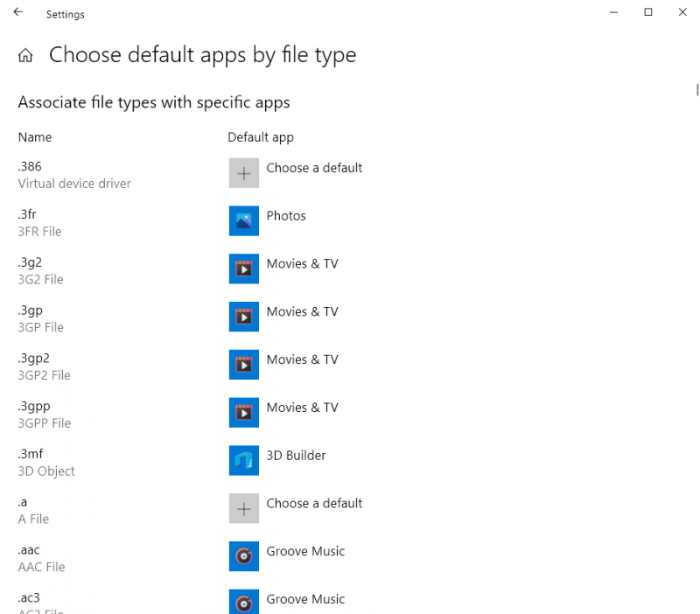Minimize the Settings window

(614, 12)
